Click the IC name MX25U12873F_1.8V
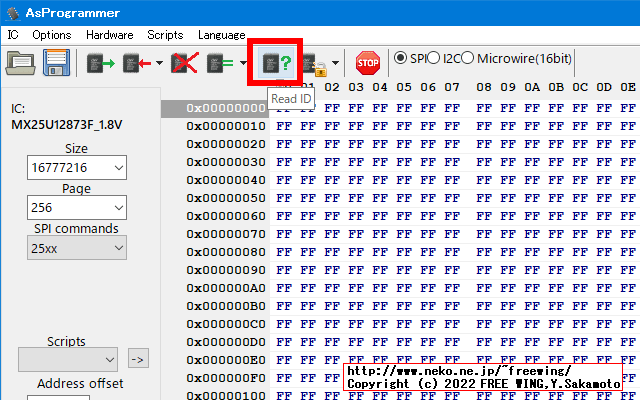The height and width of the screenshot is (400, 640). tap(66, 125)
